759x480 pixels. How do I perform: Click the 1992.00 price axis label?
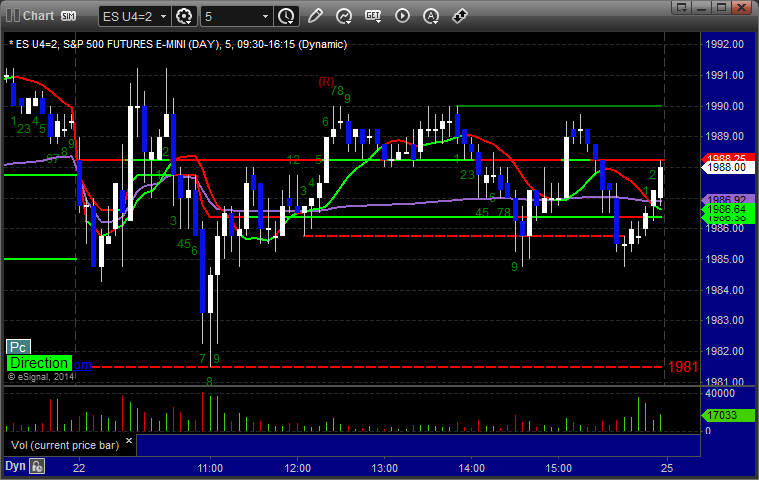[725, 45]
